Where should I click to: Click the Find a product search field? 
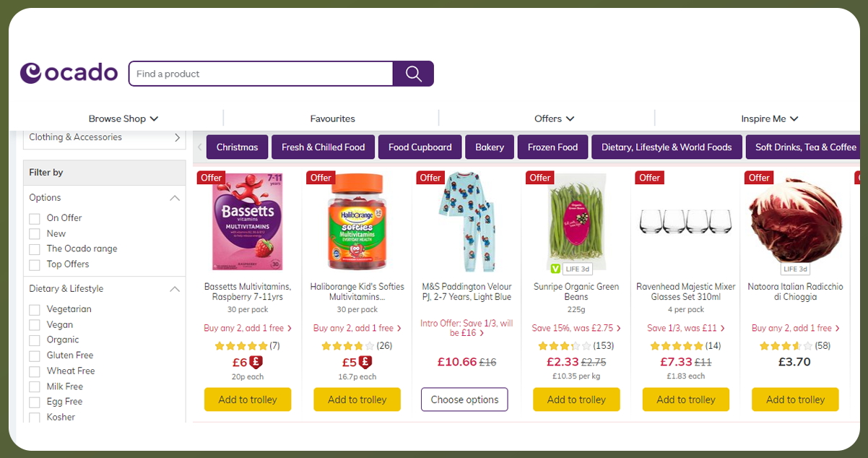(261, 74)
